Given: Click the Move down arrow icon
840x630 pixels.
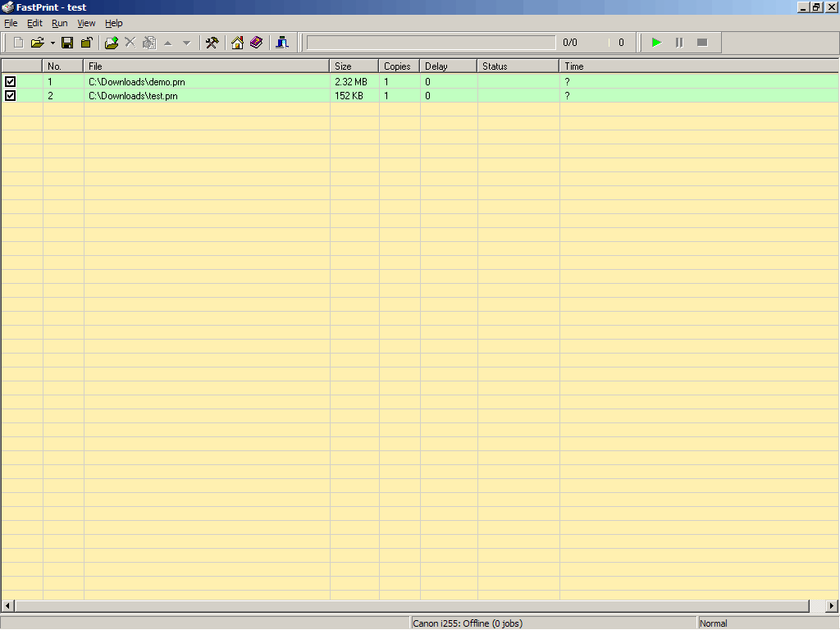Looking at the screenshot, I should (187, 43).
